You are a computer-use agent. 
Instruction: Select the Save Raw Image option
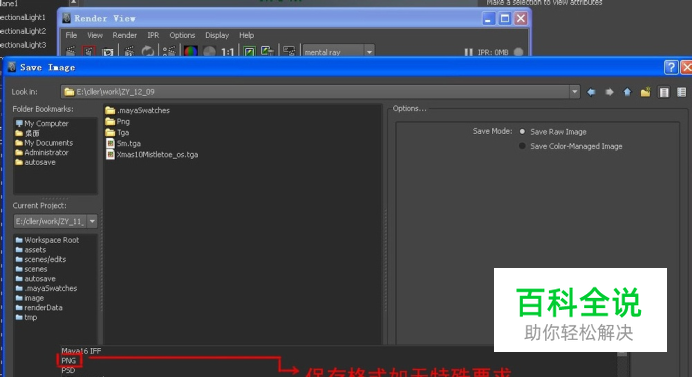pos(522,132)
